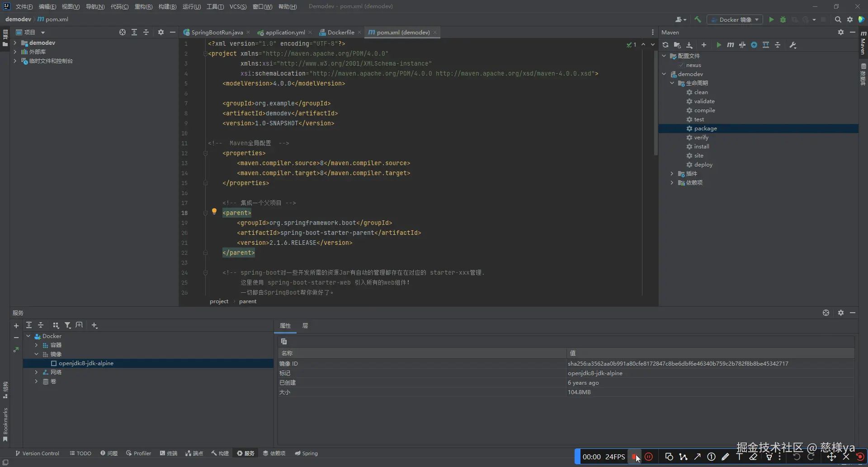The image size is (868, 467).
Task: Click the green hammer Build Project icon
Action: point(698,19)
